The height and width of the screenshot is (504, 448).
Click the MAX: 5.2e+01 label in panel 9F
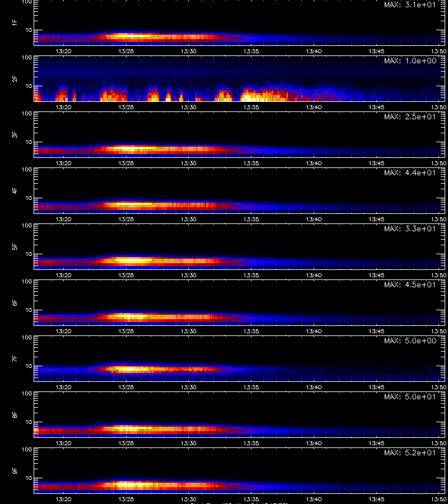click(x=410, y=452)
